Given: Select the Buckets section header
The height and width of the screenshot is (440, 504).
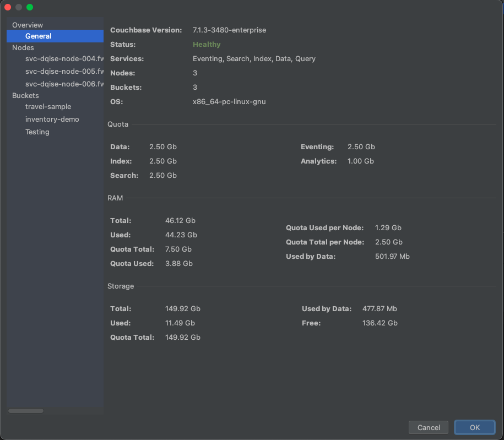Looking at the screenshot, I should point(25,95).
